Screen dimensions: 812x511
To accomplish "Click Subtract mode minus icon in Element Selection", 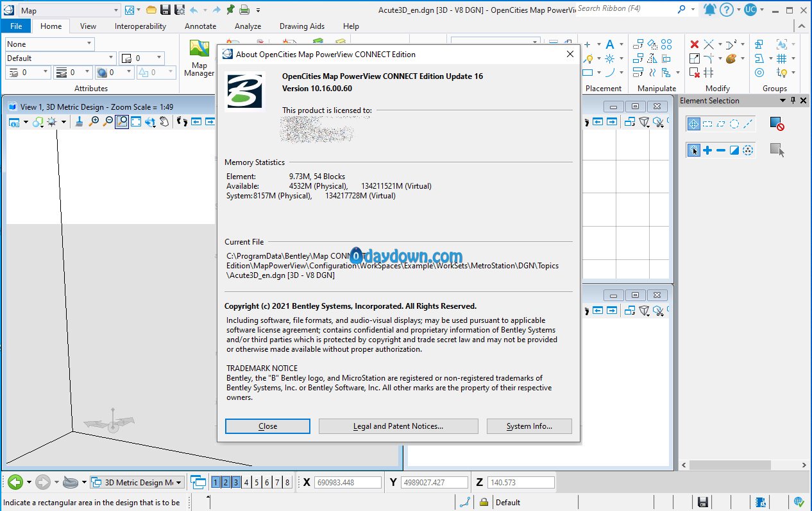I will pos(721,150).
